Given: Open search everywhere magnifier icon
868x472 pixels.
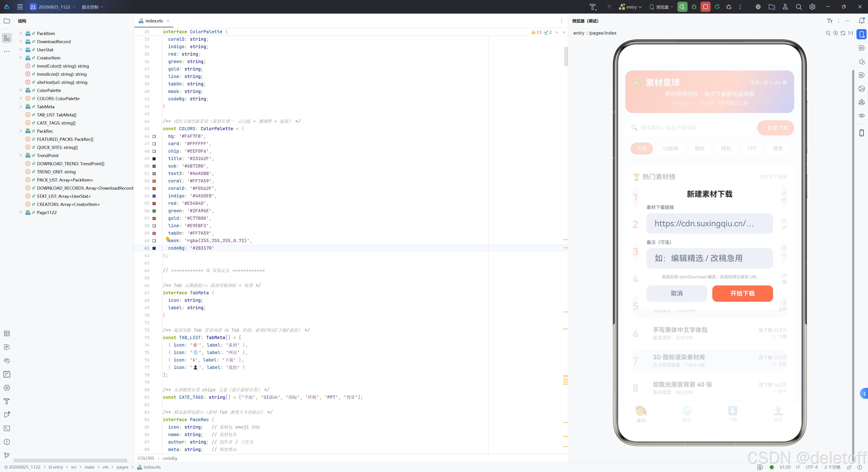Looking at the screenshot, I should (799, 7).
